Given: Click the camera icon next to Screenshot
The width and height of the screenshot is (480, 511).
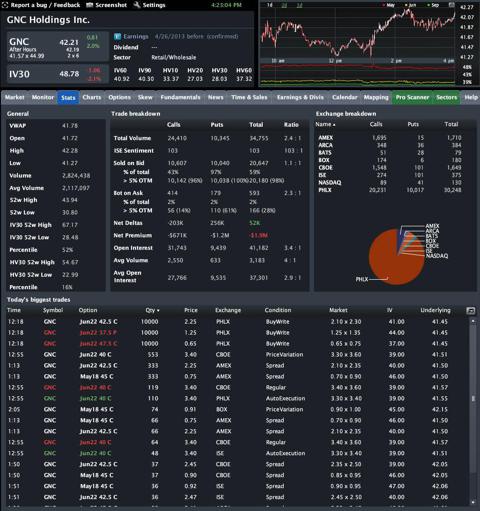Looking at the screenshot, I should coord(89,5).
